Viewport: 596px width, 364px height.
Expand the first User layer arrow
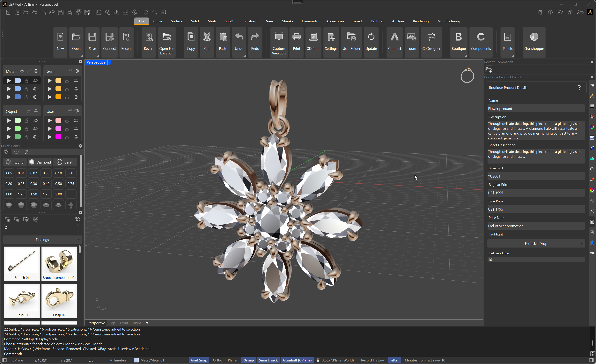coord(49,120)
